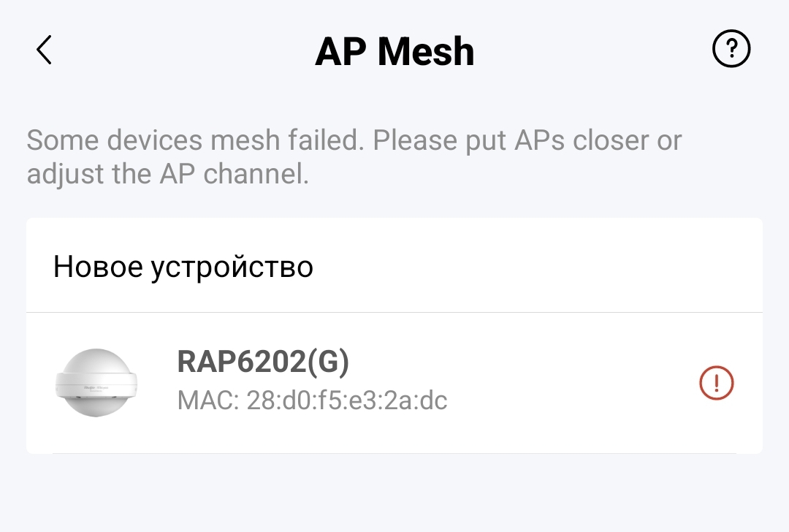Select the RAP6202(G) device name

click(263, 362)
